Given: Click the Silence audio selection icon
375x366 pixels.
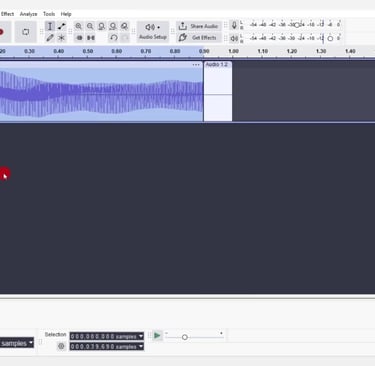Looking at the screenshot, I should (91, 38).
